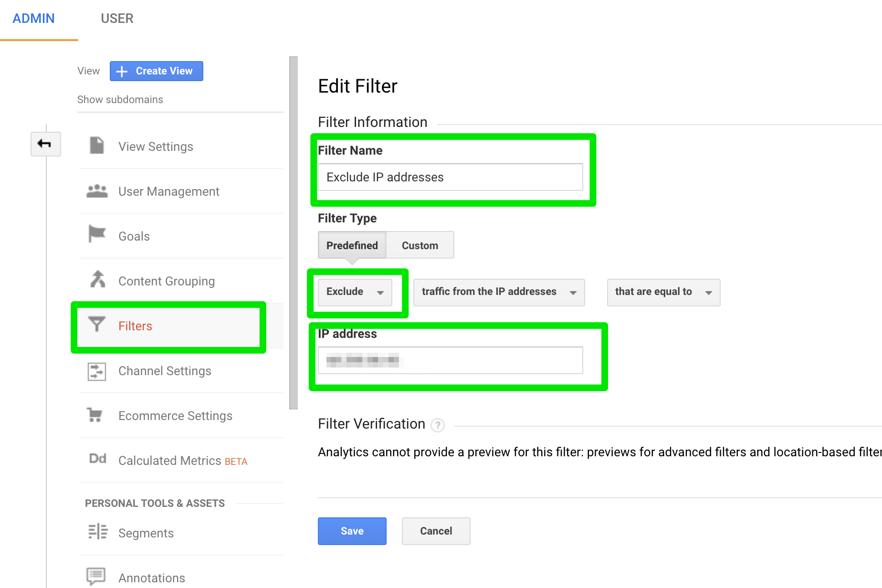Open User Management via people icon
The width and height of the screenshot is (882, 588).
coord(97,190)
